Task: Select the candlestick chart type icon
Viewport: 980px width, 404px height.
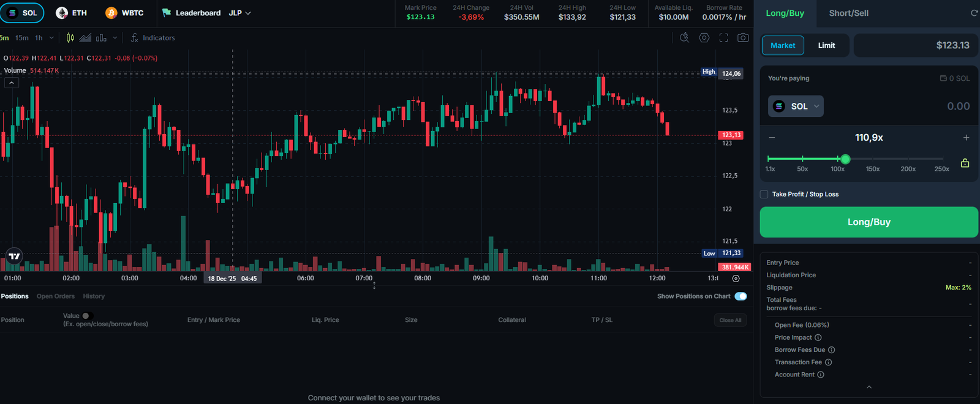Action: [70, 38]
